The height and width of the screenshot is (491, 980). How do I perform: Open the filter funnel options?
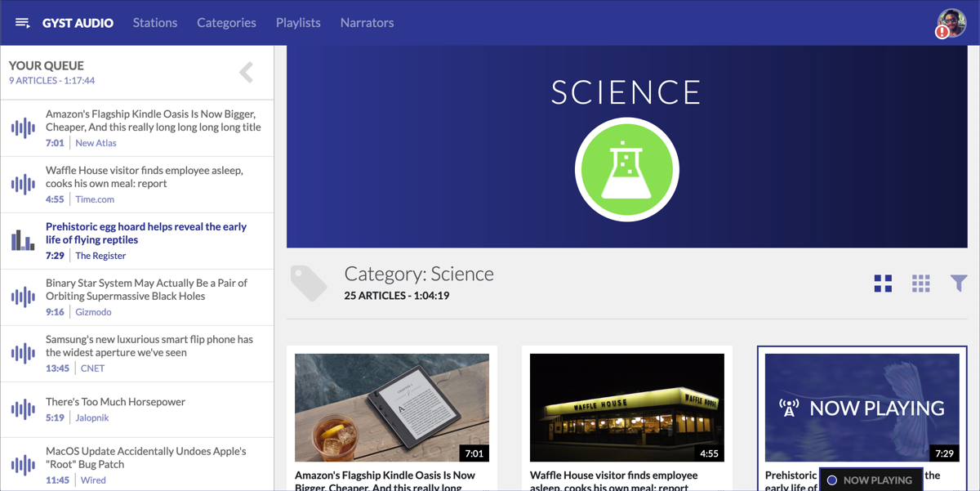tap(959, 283)
